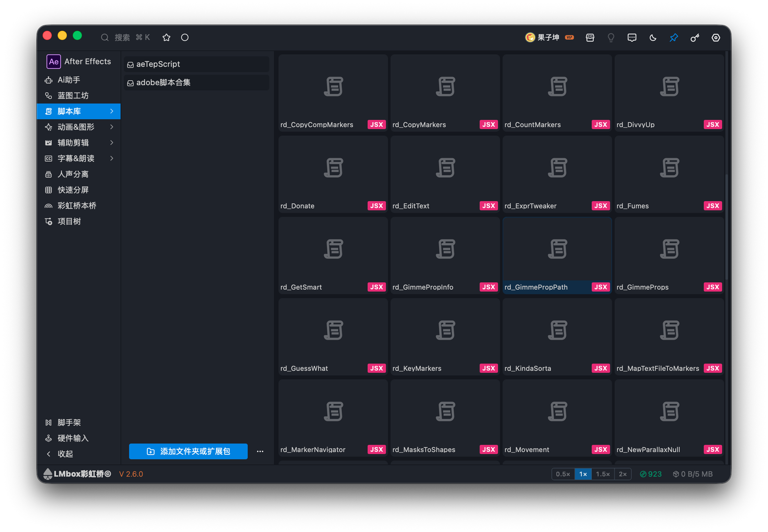The height and width of the screenshot is (532, 768).
Task: Open the chat feedback icon
Action: pyautogui.click(x=632, y=37)
